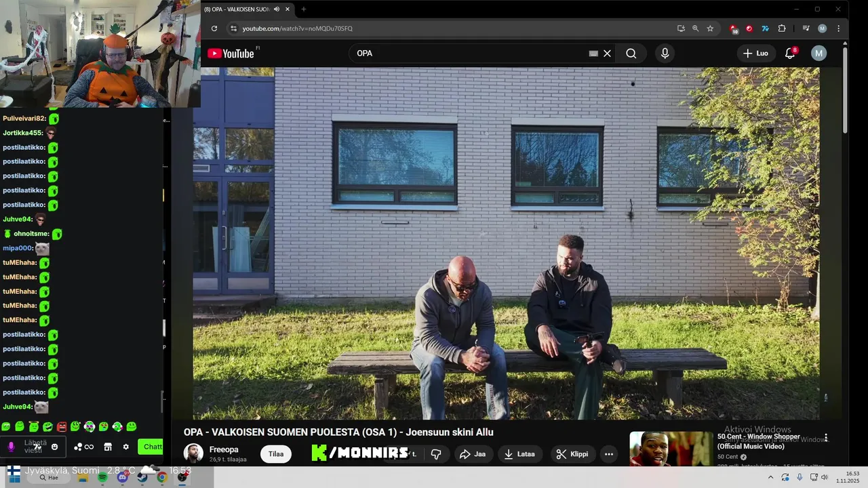Image resolution: width=868 pixels, height=488 pixels.
Task: Click the YouTube logo to go home
Action: point(231,54)
